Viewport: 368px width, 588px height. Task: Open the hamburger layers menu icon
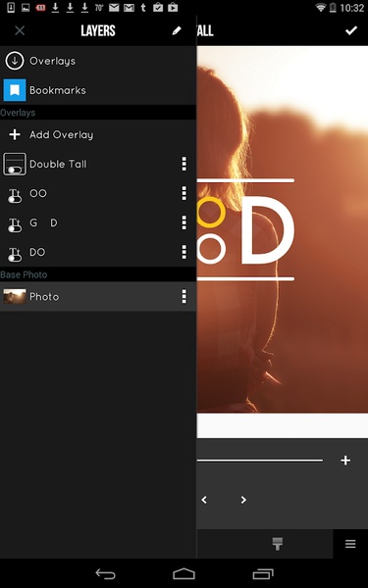(x=350, y=544)
